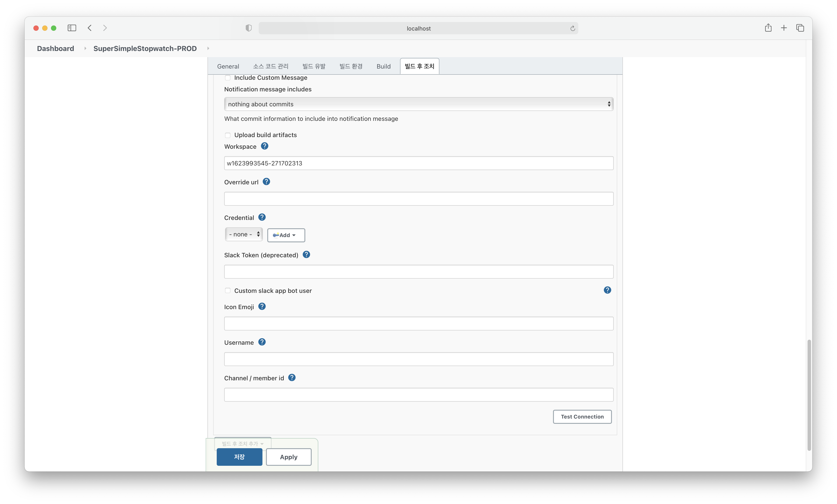The height and width of the screenshot is (504, 837).
Task: Click the Credential help question mark
Action: [x=262, y=217]
